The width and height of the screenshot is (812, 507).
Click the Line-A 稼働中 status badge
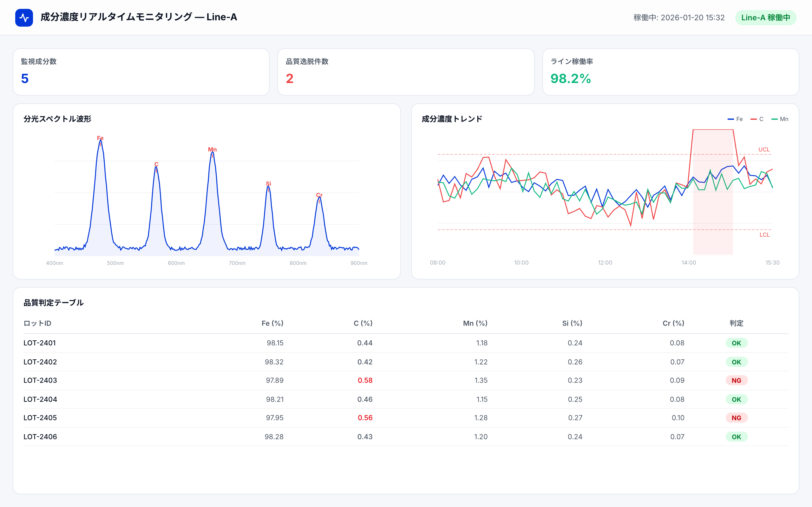tap(766, 18)
